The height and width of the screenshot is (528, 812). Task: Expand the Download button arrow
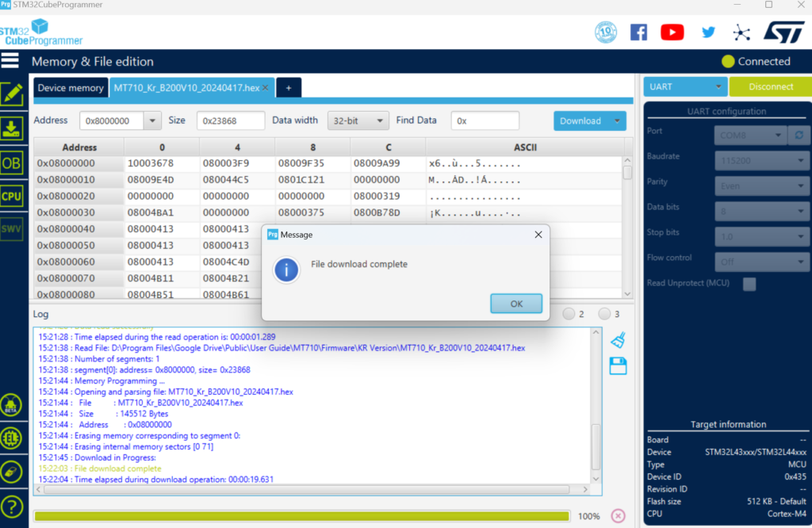[x=617, y=121]
